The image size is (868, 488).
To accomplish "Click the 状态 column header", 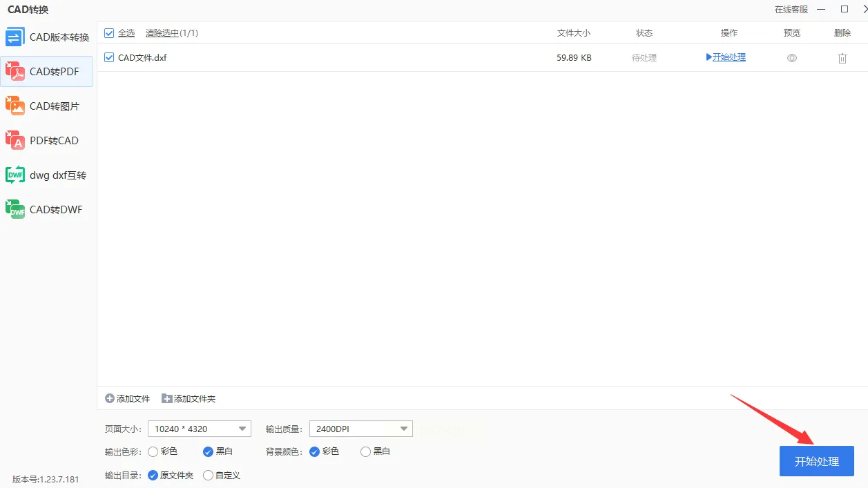I will [x=644, y=33].
